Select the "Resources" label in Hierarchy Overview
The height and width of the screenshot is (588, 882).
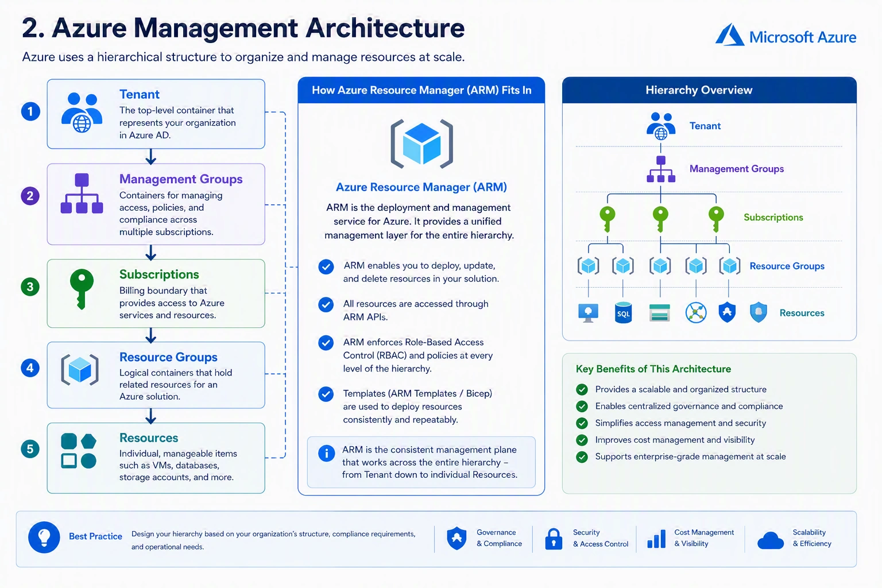(802, 313)
